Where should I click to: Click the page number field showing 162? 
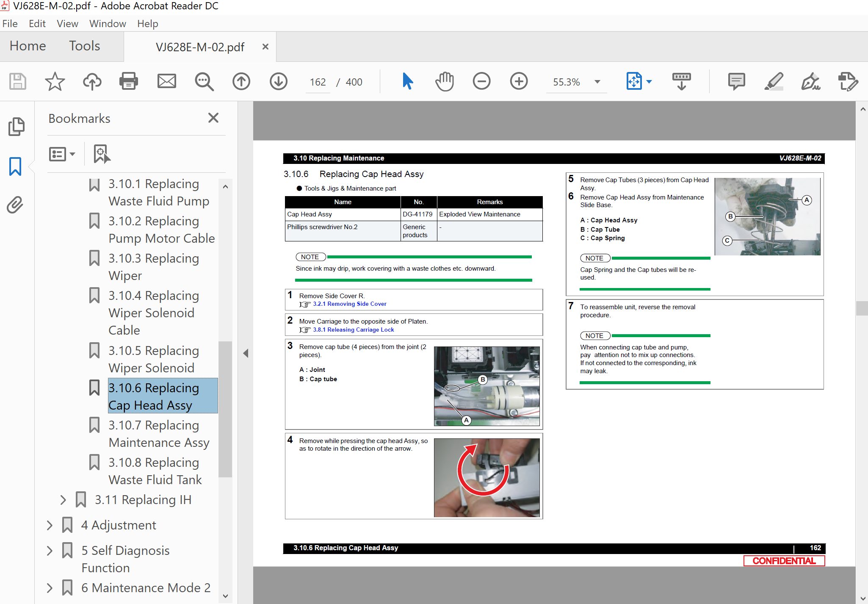click(x=318, y=82)
